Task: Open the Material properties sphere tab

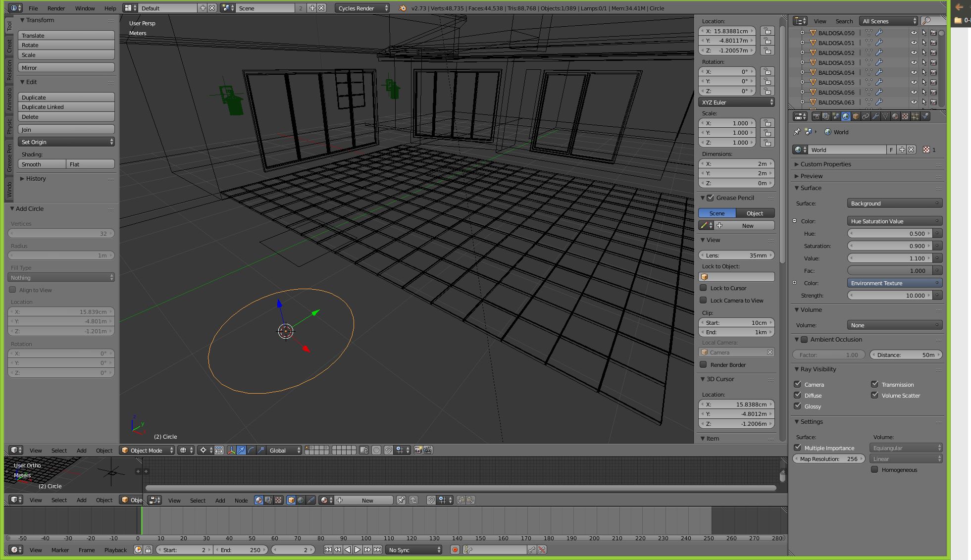Action: 895,116
